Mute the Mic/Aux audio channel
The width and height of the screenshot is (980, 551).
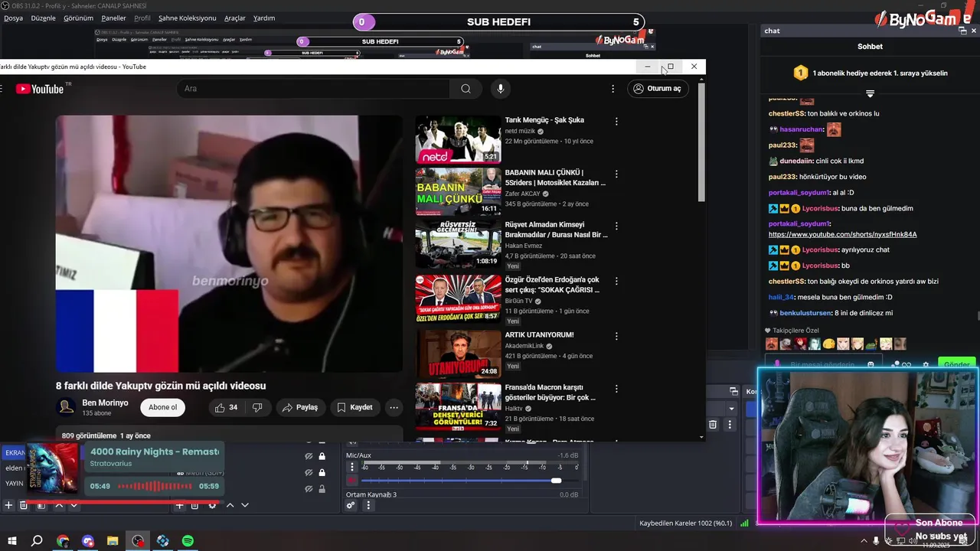352,481
